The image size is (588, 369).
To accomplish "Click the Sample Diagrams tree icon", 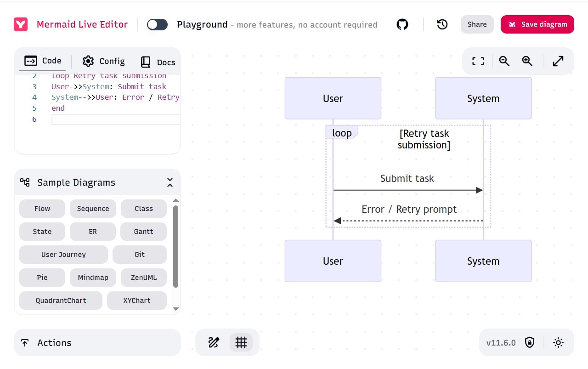I will [25, 182].
